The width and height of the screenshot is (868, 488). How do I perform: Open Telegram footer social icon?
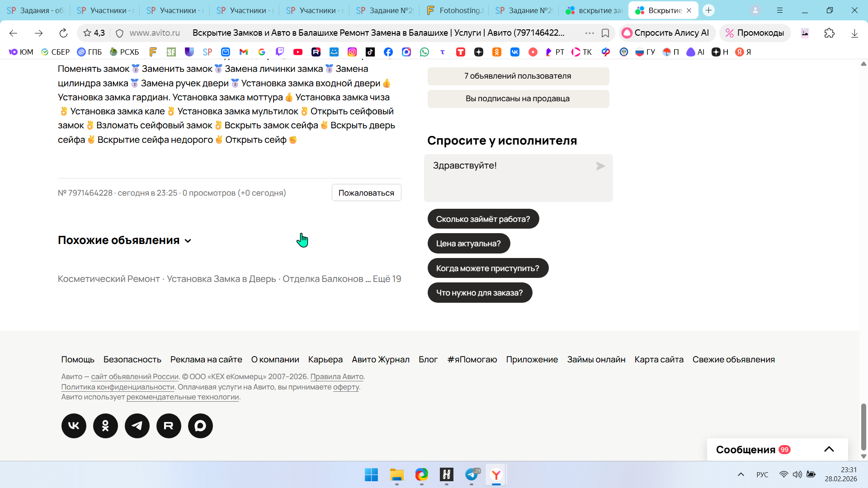coord(137,426)
